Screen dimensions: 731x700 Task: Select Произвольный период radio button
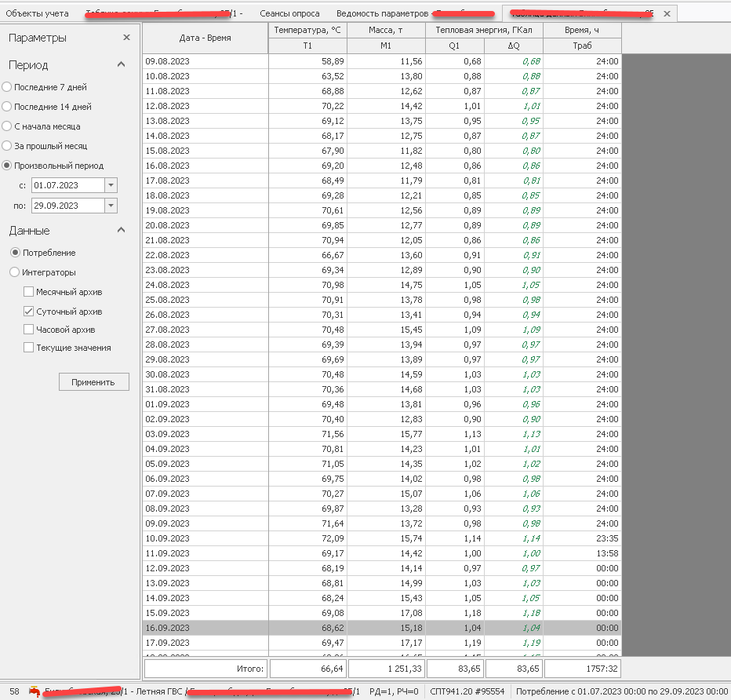pyautogui.click(x=7, y=165)
